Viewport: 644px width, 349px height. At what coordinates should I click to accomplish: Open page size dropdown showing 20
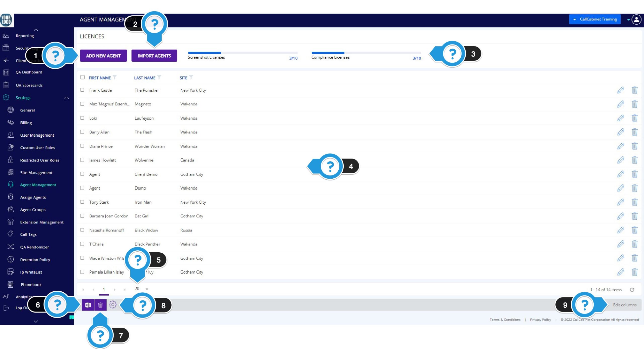coord(141,289)
